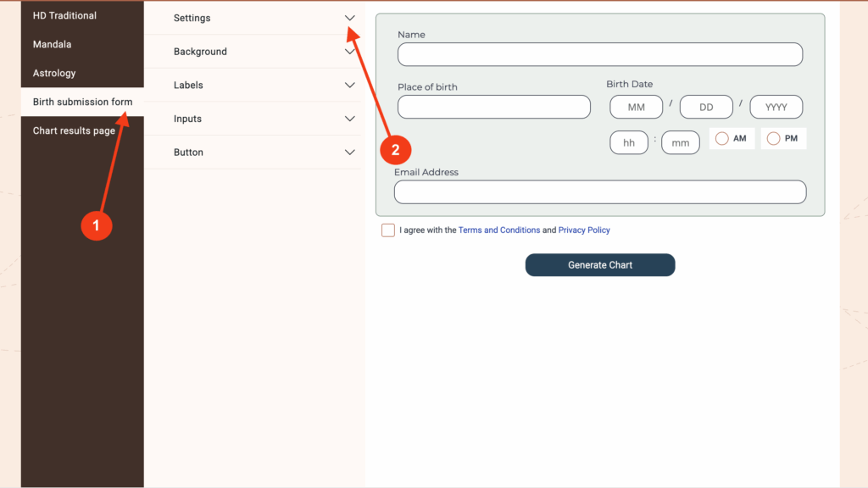
Task: Expand the Inputs section chevron
Action: [x=349, y=119]
